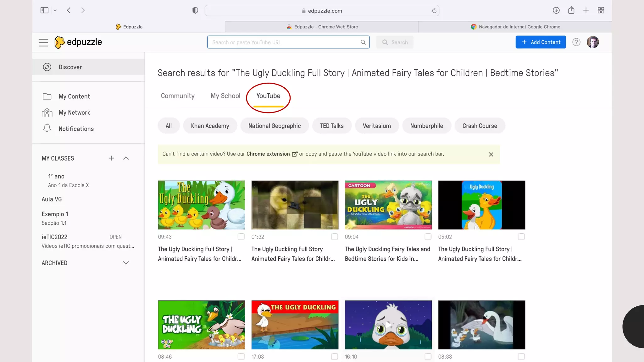Image resolution: width=644 pixels, height=362 pixels.
Task: Click the browser downloads icon
Action: coord(556,10)
